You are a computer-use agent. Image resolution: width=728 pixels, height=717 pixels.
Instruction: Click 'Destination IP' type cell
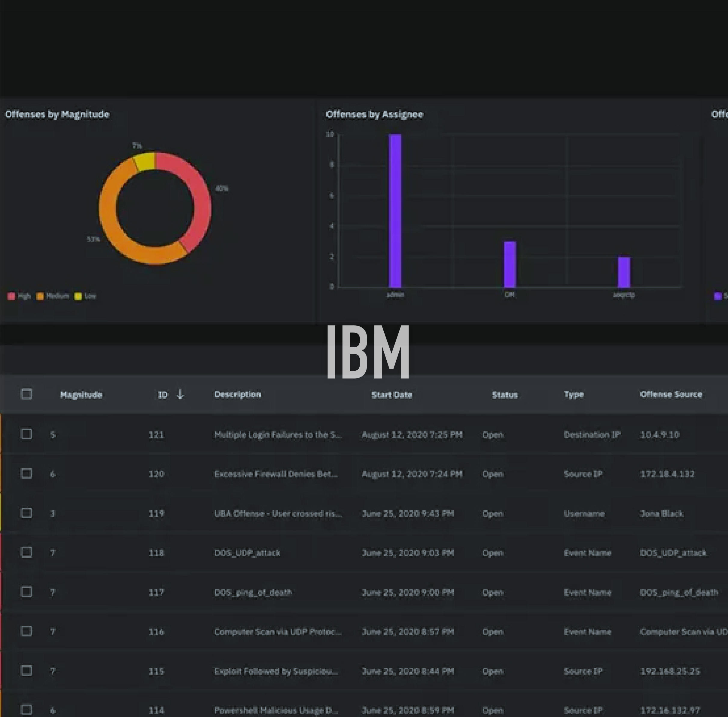592,435
